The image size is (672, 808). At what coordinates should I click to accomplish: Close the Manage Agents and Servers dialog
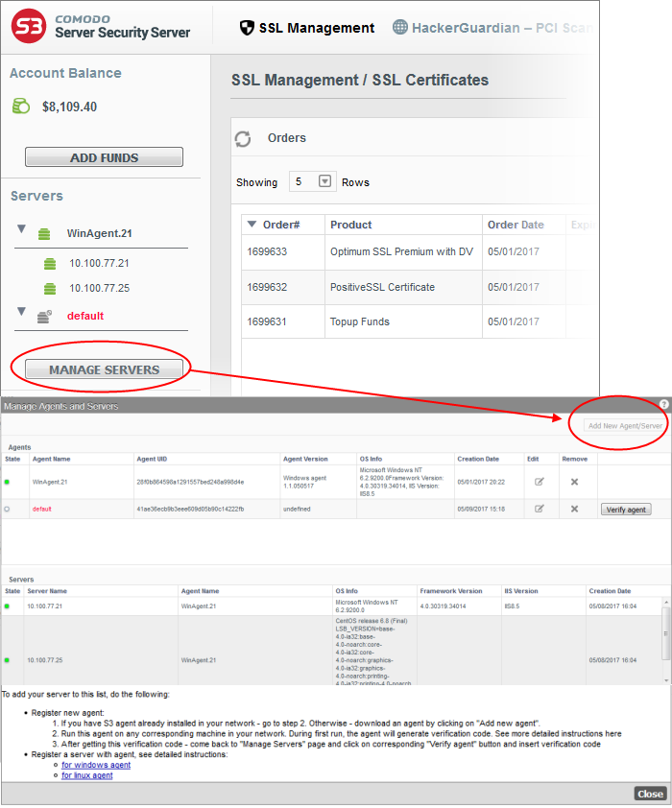point(650,795)
